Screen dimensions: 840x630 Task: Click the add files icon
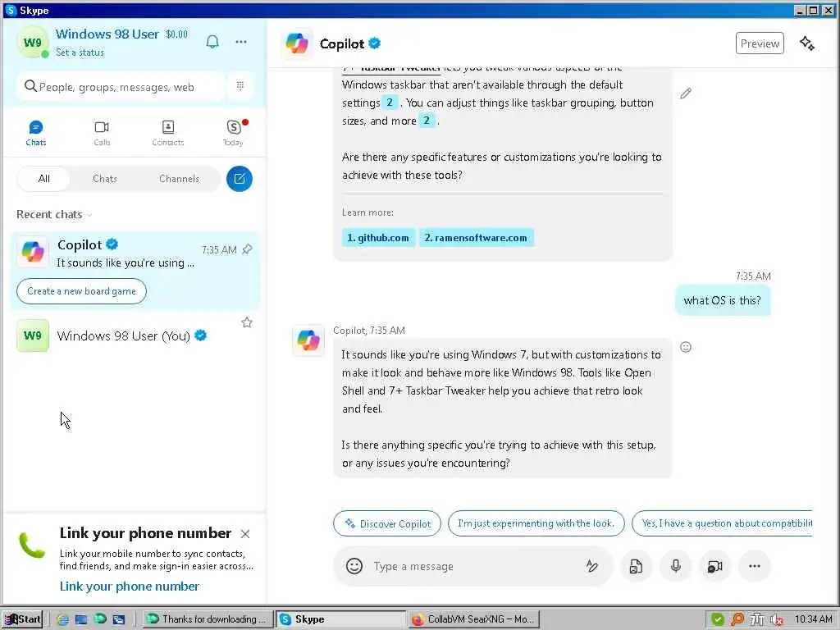click(636, 566)
